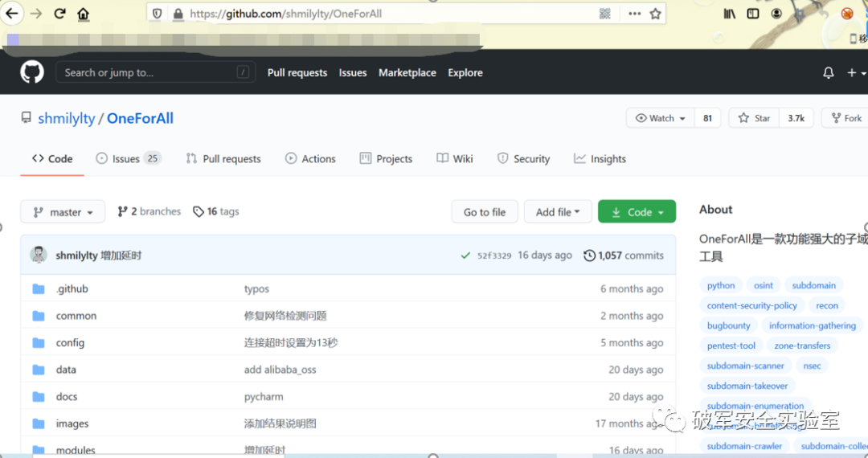868x458 pixels.
Task: Open .github folder
Action: [72, 288]
